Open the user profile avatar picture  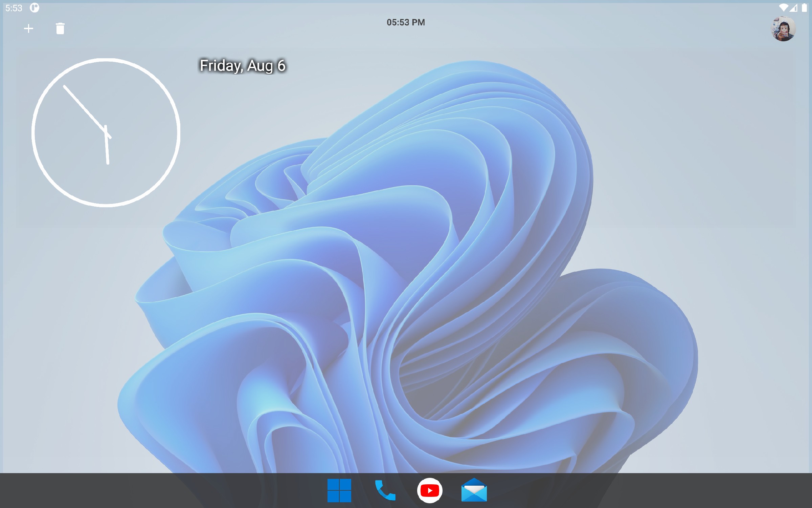[783, 29]
